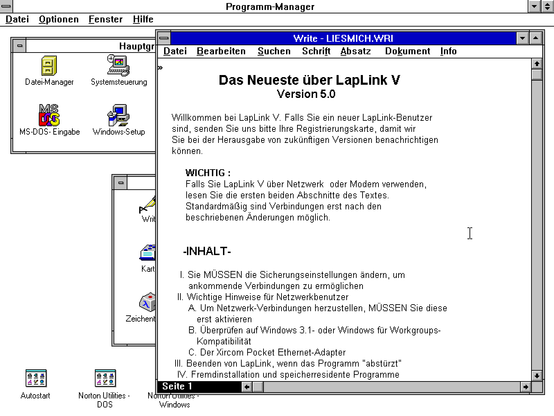Image resolution: width=554 pixels, height=416 pixels.
Task: Open the Write window control menu box
Action: [x=164, y=38]
